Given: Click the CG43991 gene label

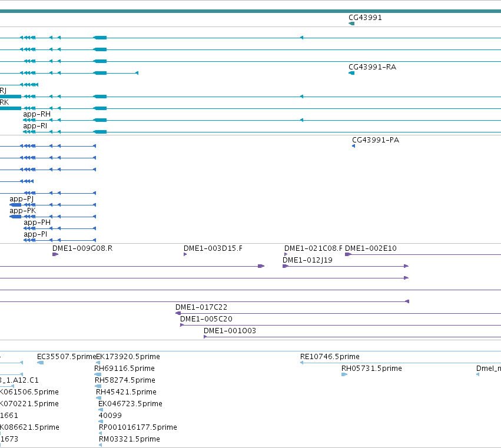Looking at the screenshot, I should tap(365, 18).
